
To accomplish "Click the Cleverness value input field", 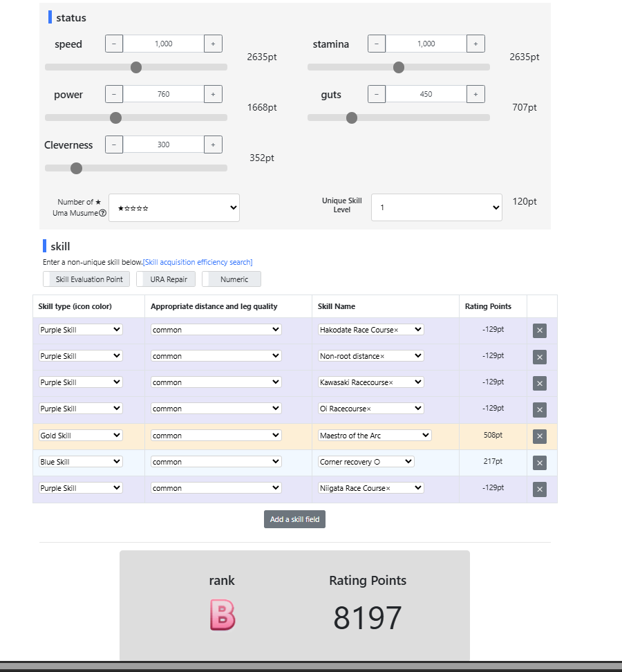I will coord(164,145).
